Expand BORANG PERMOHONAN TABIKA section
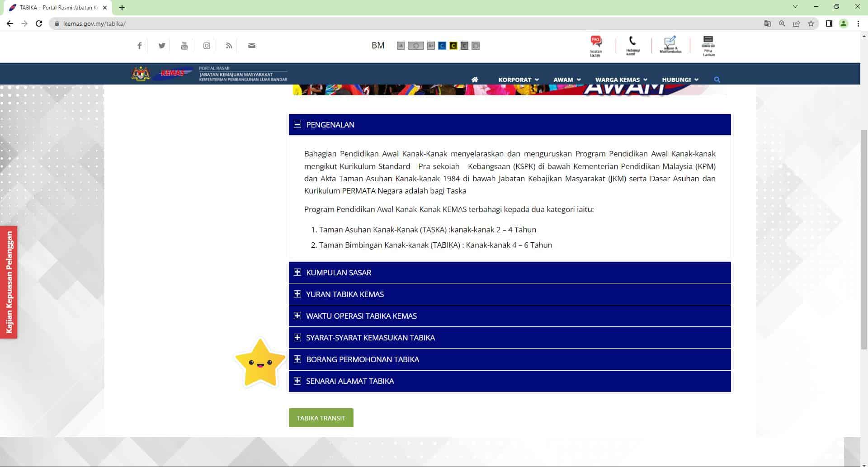This screenshot has width=868, height=467. pos(509,359)
